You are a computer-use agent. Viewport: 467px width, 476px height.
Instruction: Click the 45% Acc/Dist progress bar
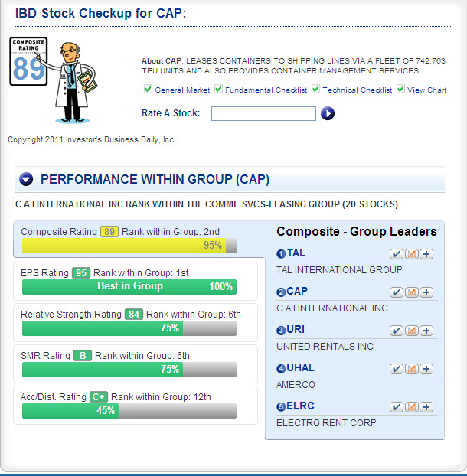(x=70, y=411)
